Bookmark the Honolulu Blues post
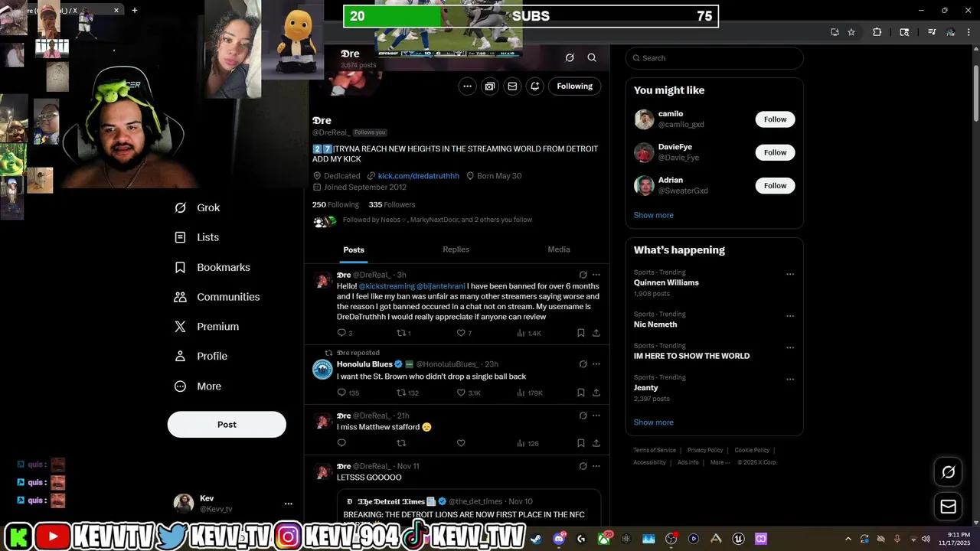Image resolution: width=980 pixels, height=551 pixels. pos(581,393)
